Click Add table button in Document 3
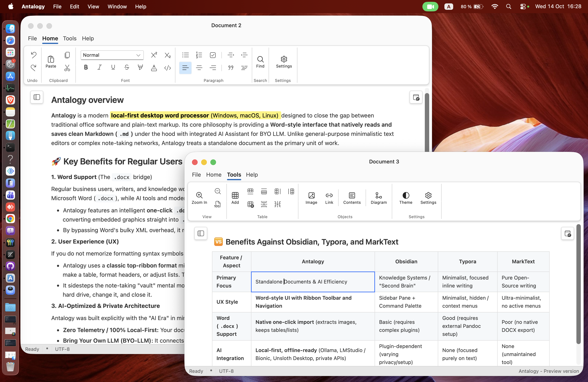 [x=235, y=198]
